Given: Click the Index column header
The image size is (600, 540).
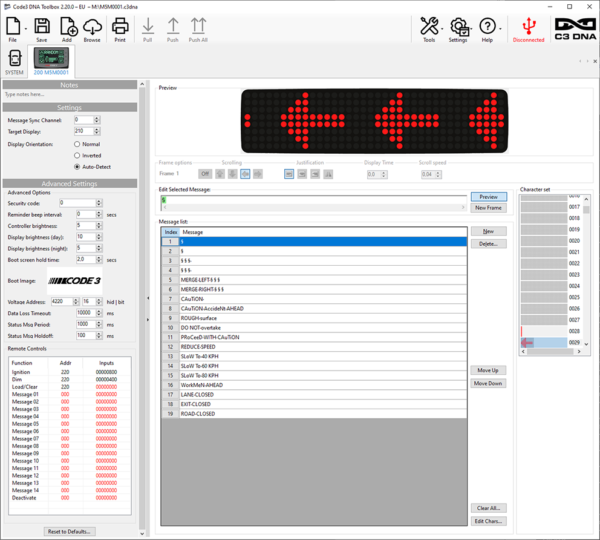Looking at the screenshot, I should pyautogui.click(x=171, y=232).
